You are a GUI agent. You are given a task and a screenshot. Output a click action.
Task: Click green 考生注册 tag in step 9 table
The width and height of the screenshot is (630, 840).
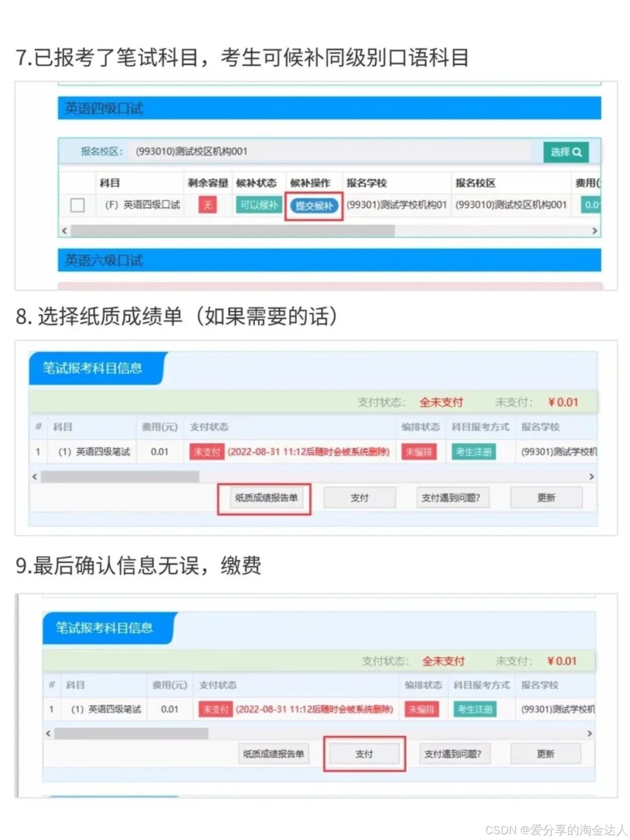[475, 709]
